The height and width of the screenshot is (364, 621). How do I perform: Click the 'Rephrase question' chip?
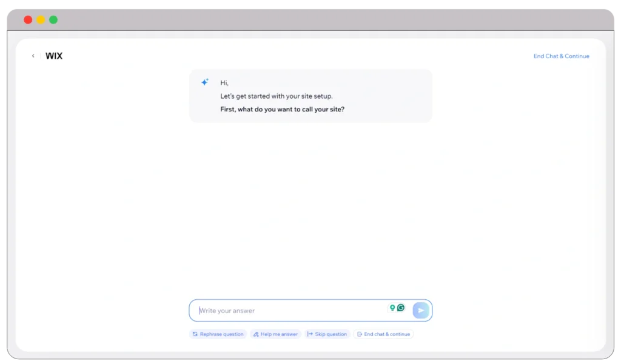click(218, 334)
